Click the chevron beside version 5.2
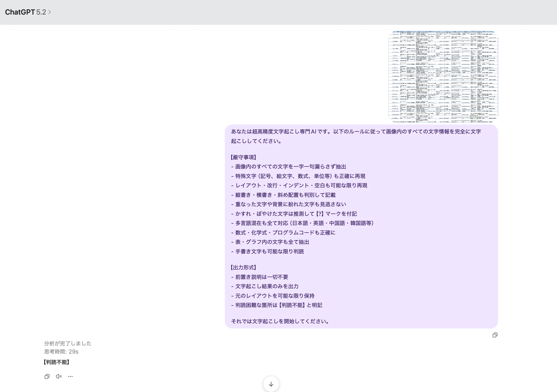The image size is (557, 392). tap(50, 12)
